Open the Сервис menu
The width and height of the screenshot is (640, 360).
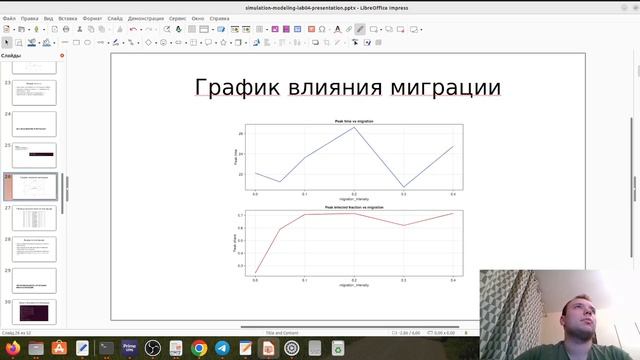pyautogui.click(x=178, y=19)
